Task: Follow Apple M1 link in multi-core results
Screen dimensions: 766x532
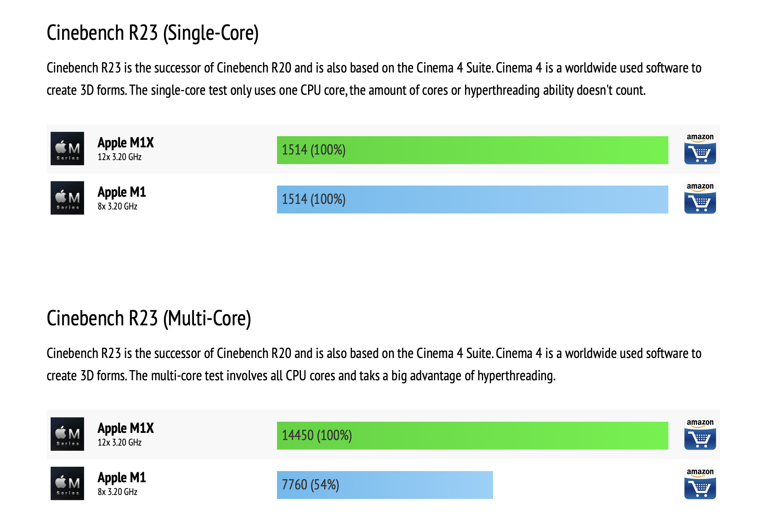Action: click(x=122, y=477)
